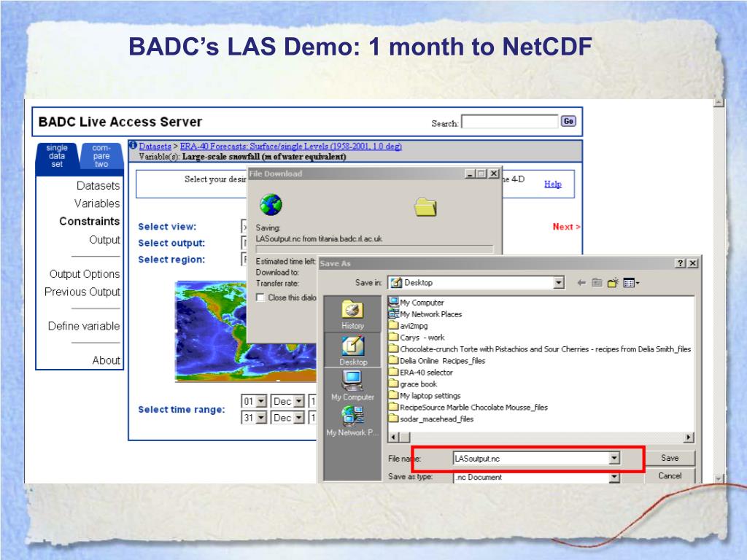This screenshot has height=560, width=747.
Task: Select the avi2mpg folder
Action: coord(409,326)
